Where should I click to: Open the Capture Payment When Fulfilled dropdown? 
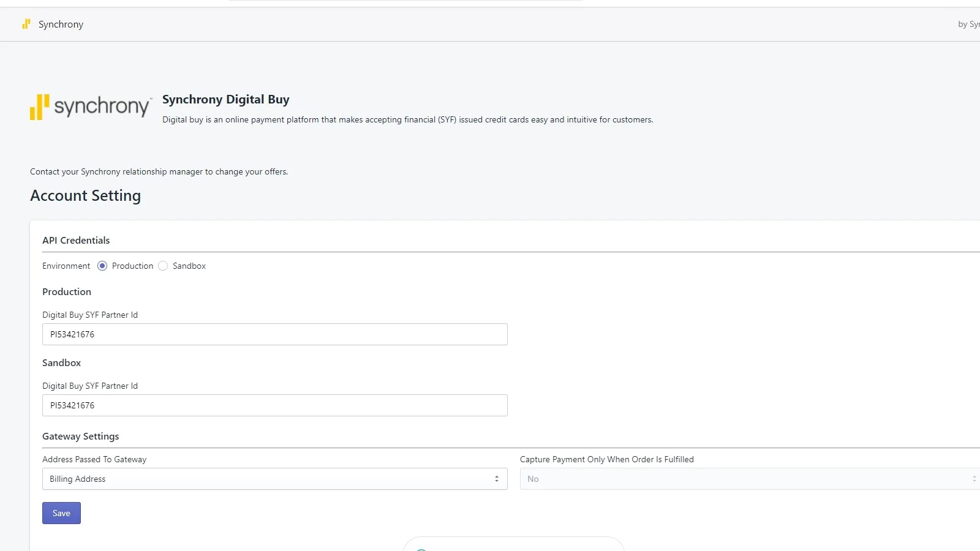[x=748, y=479]
